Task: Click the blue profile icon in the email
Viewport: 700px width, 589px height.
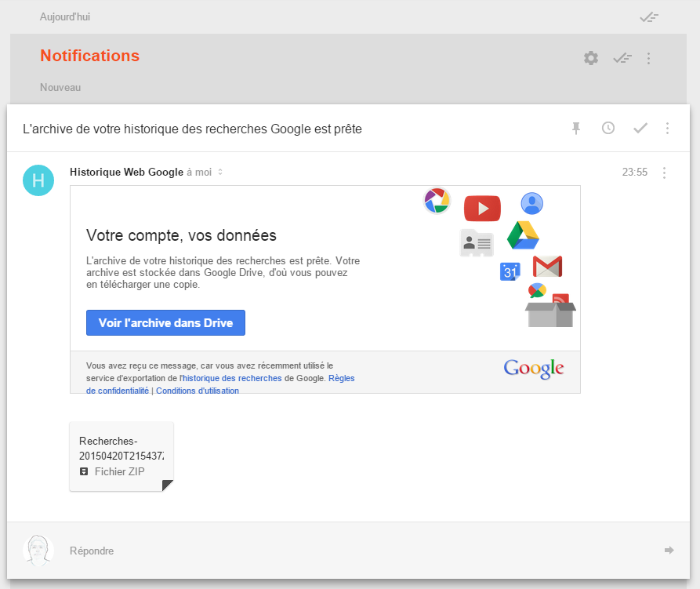Action: (531, 204)
